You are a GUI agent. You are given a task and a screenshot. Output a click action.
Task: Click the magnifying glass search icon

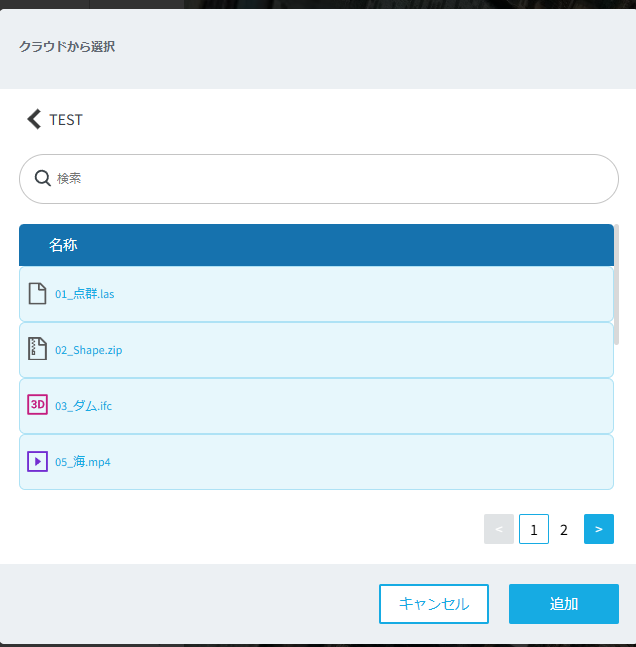click(x=43, y=178)
